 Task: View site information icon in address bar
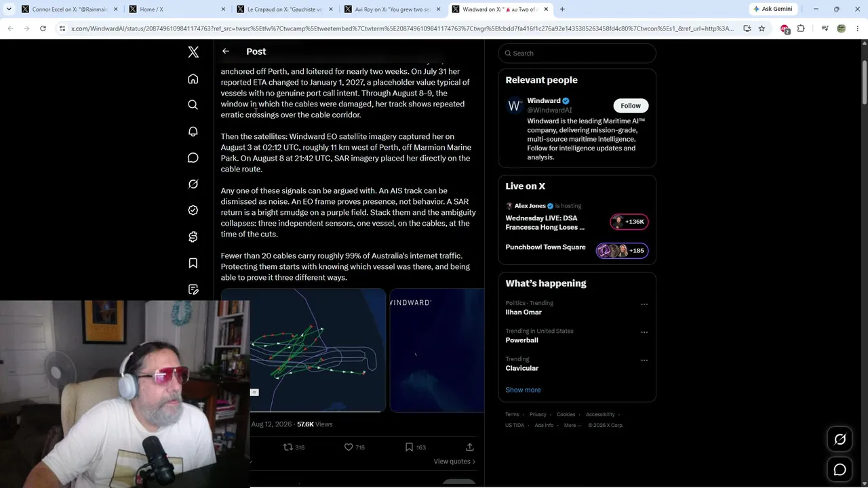62,28
